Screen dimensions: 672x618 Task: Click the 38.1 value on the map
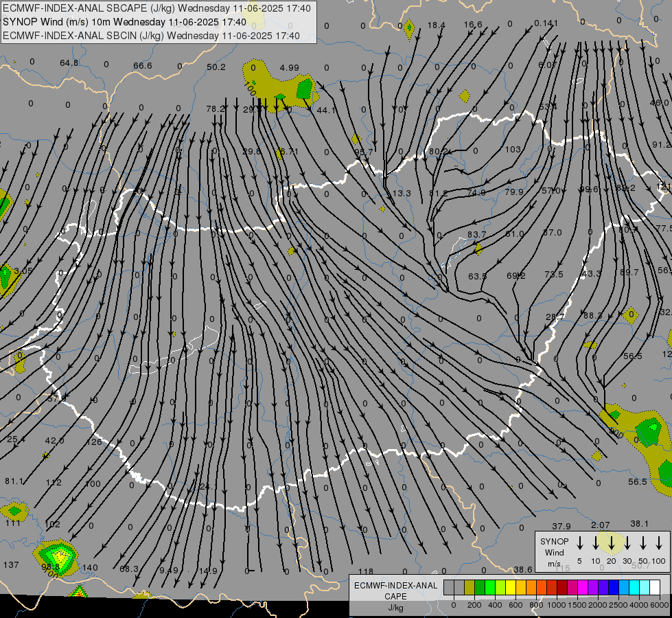640,524
